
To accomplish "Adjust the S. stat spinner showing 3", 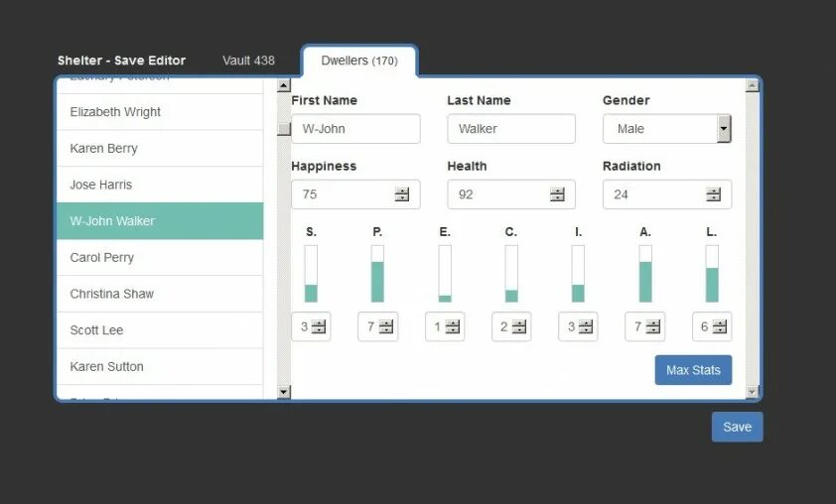I will (x=319, y=326).
